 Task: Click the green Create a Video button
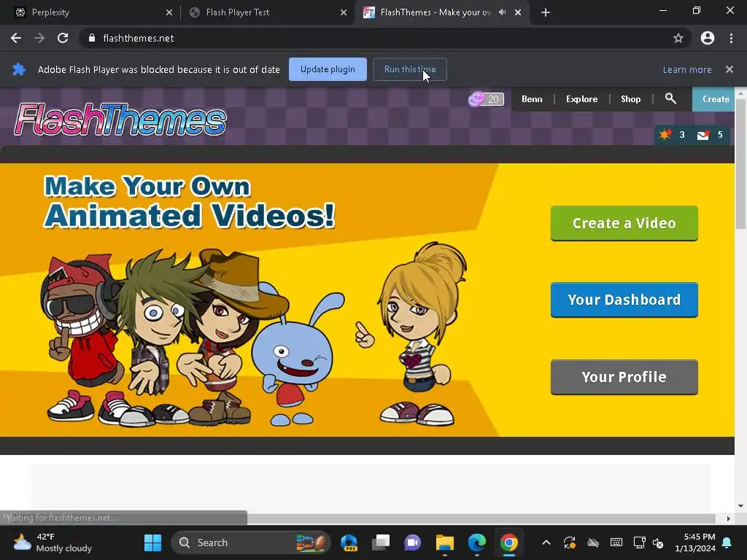(x=624, y=223)
